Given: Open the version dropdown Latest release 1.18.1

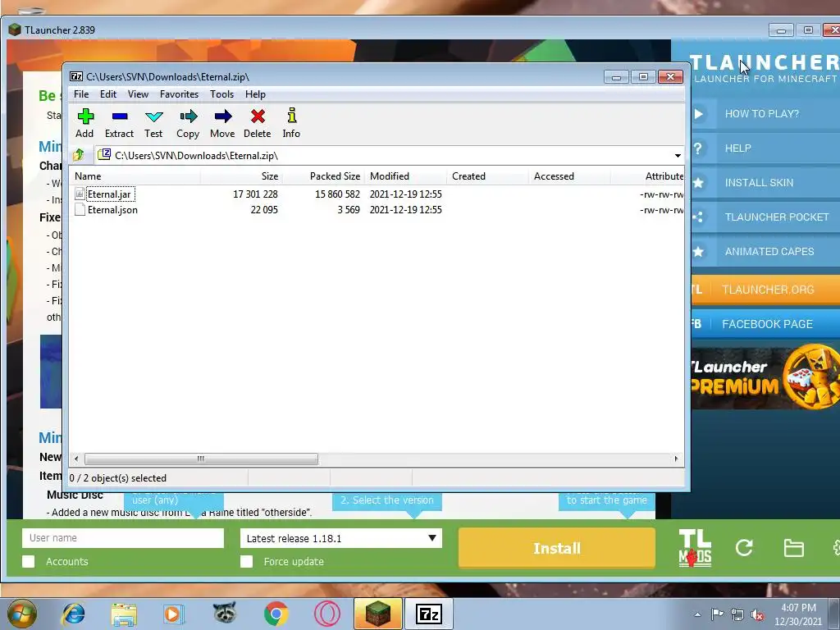Looking at the screenshot, I should [x=341, y=538].
